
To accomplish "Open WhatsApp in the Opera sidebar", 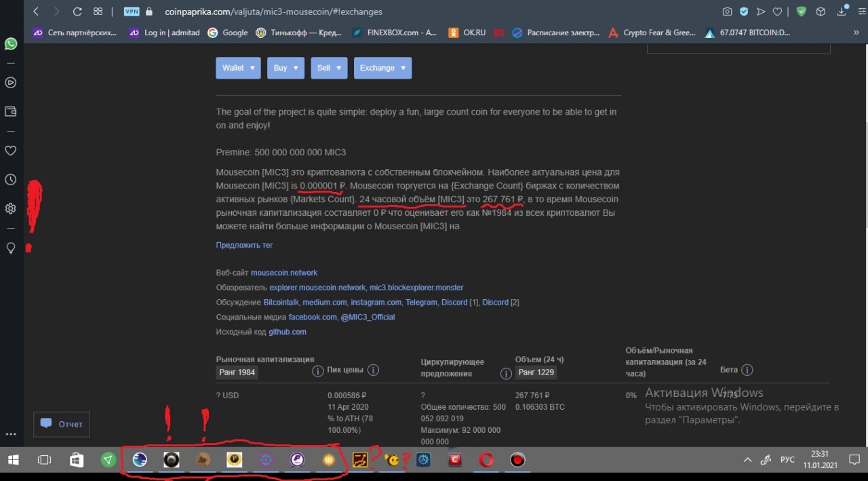I will 11,43.
